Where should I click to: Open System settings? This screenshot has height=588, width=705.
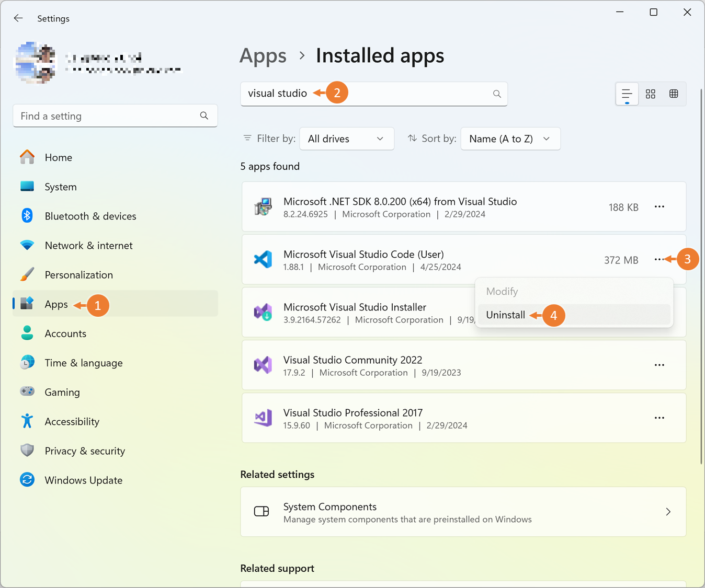click(x=115, y=187)
